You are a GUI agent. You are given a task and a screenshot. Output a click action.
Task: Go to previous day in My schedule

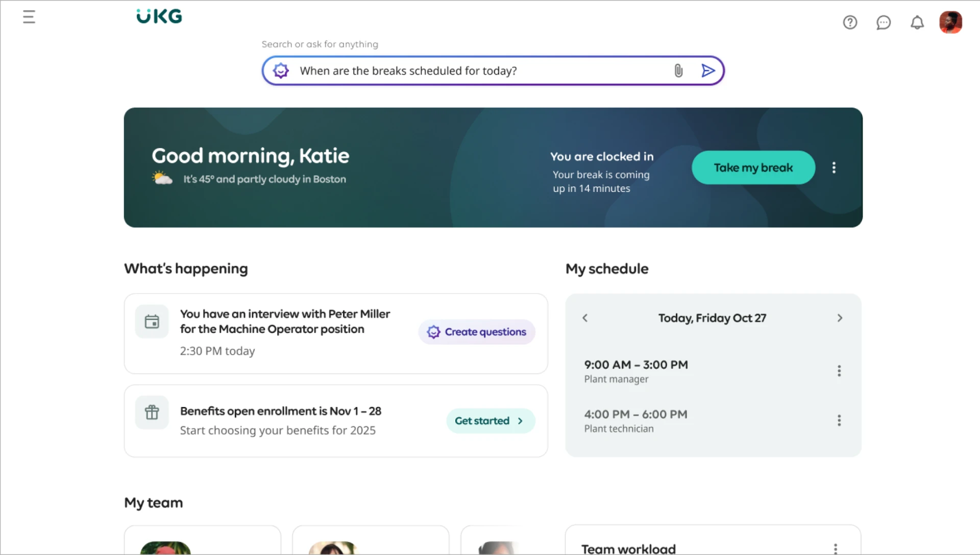pyautogui.click(x=585, y=318)
